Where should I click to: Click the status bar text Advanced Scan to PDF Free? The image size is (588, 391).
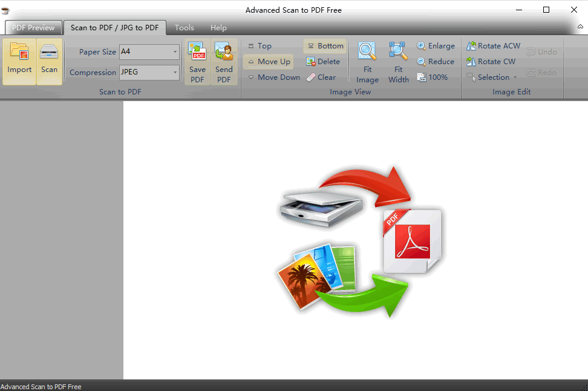(41, 387)
